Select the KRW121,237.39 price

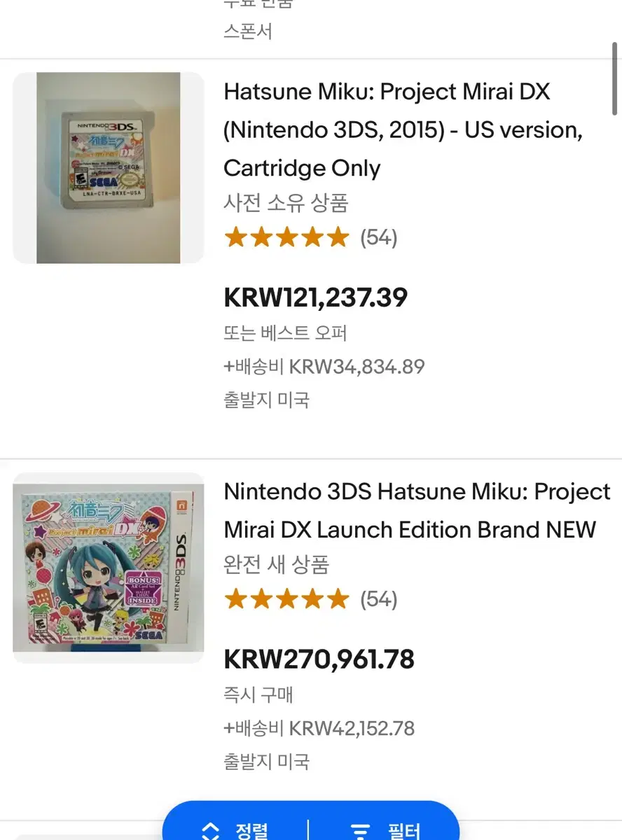(316, 298)
